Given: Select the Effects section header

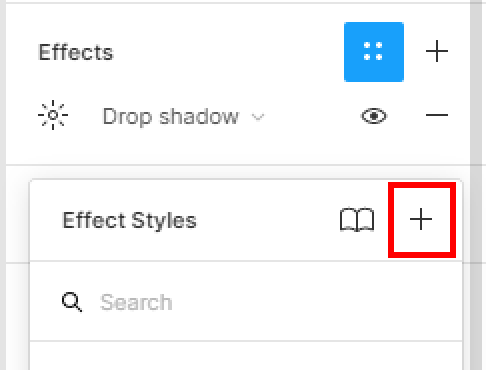Looking at the screenshot, I should [76, 52].
